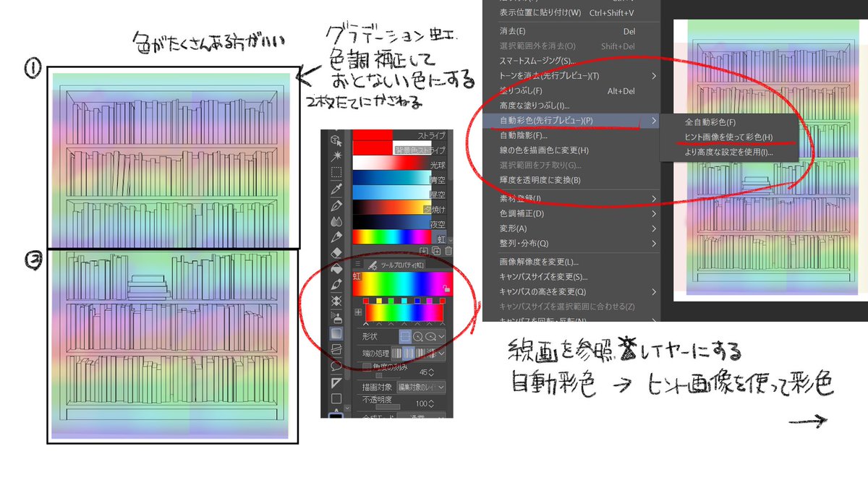Click the large rainbow gradient preview bar
Viewport: 868px width, 488px height.
tap(402, 283)
